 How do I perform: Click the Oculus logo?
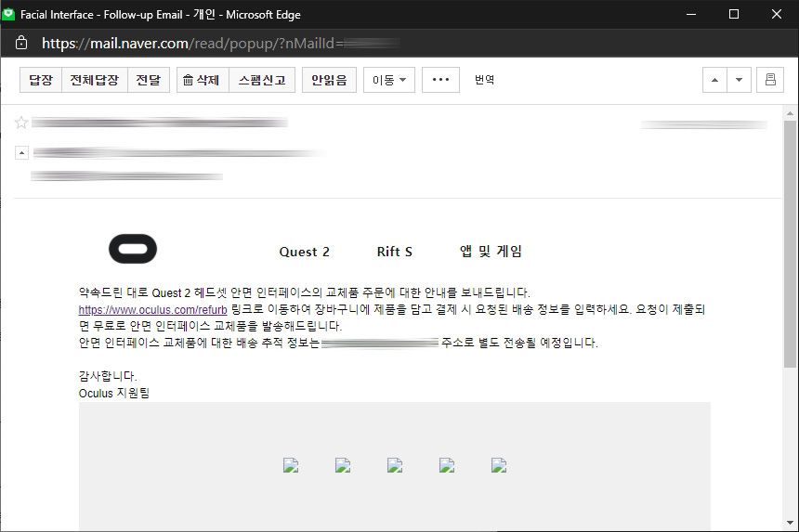click(x=133, y=249)
